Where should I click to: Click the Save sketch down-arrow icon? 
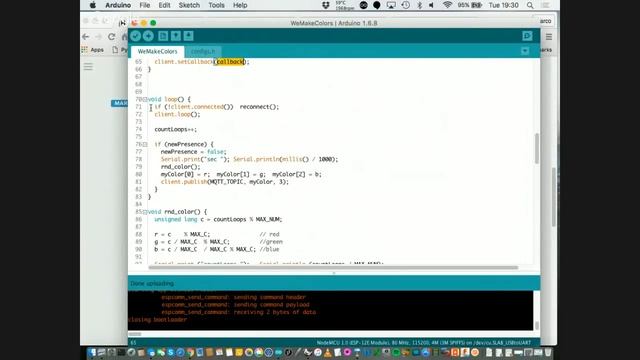pyautogui.click(x=188, y=36)
